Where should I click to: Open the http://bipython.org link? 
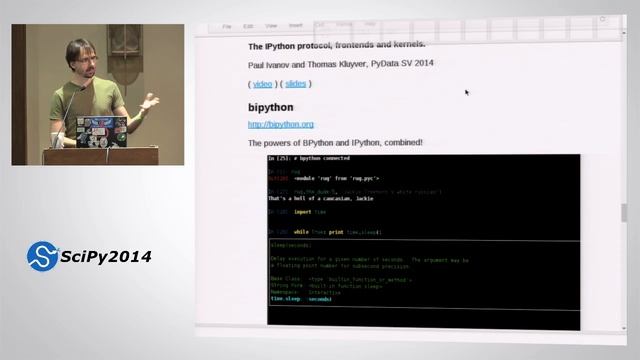281,124
